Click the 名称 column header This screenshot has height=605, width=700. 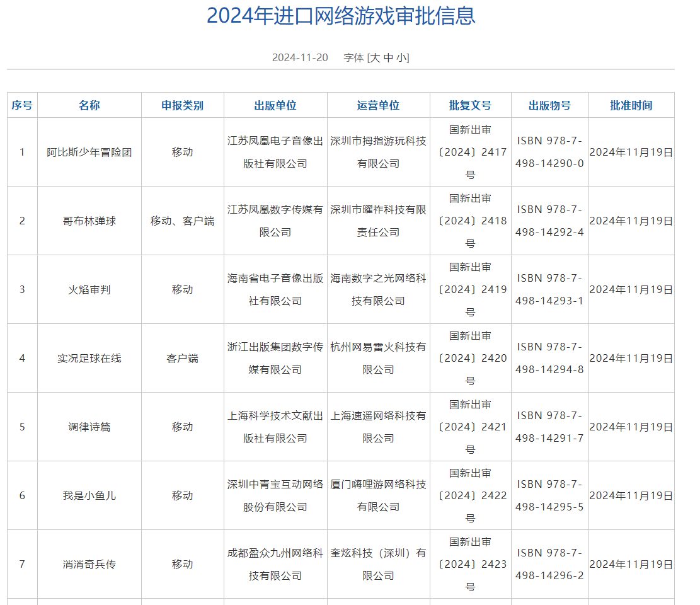[89, 105]
